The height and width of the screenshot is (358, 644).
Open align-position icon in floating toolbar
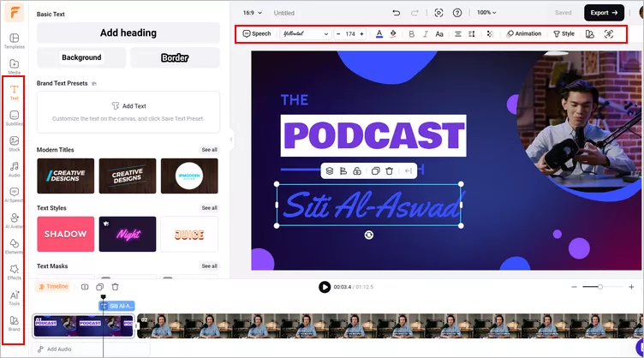pyautogui.click(x=343, y=170)
